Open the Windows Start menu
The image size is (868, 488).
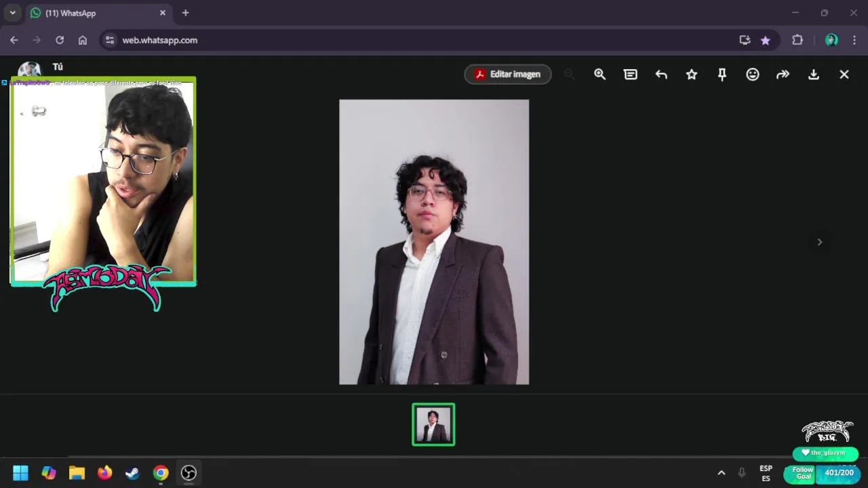[21, 473]
